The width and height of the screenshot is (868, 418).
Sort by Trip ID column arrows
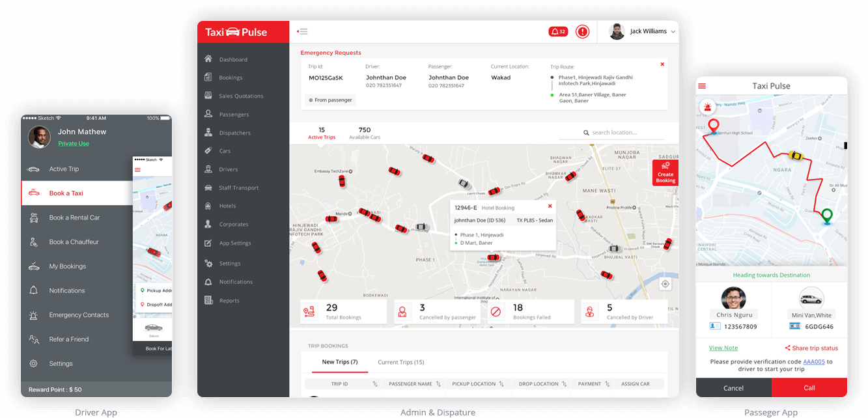click(375, 384)
